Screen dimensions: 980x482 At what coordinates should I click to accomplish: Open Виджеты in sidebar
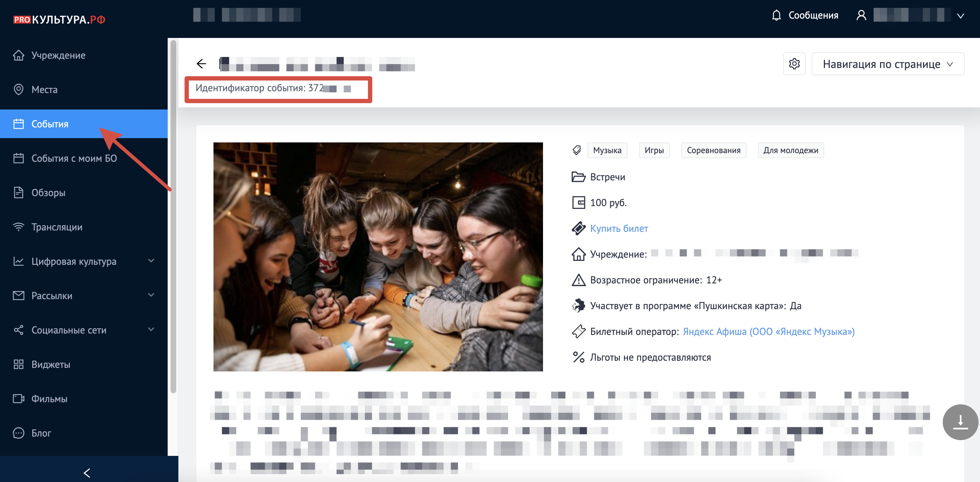pos(51,364)
